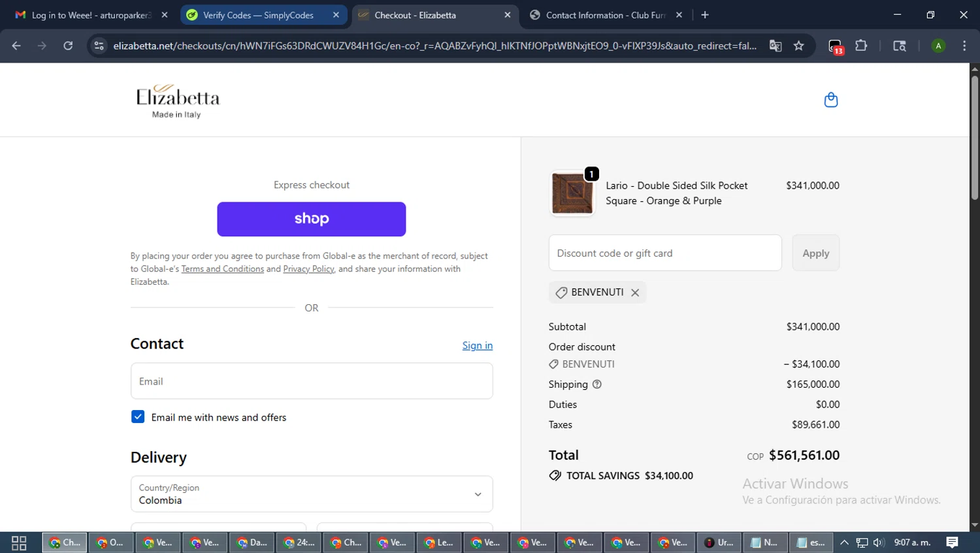
Task: Open the 24:... Chrome taskbar window
Action: 298,543
